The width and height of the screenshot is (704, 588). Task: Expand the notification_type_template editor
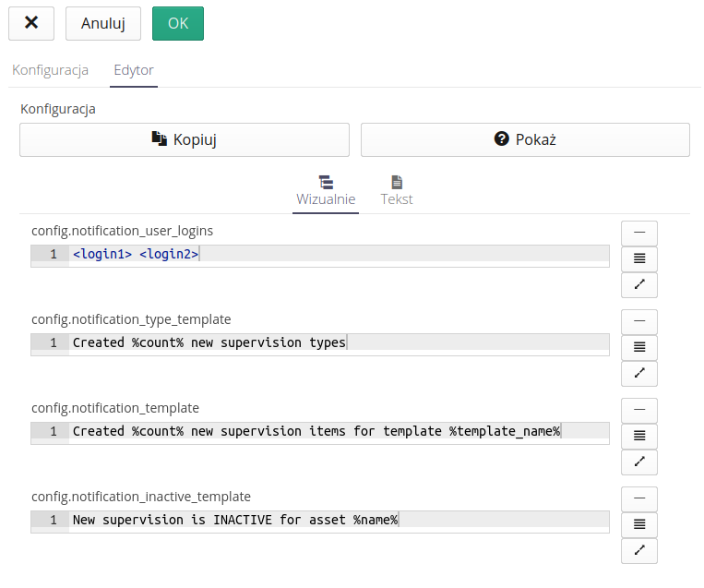(x=639, y=374)
